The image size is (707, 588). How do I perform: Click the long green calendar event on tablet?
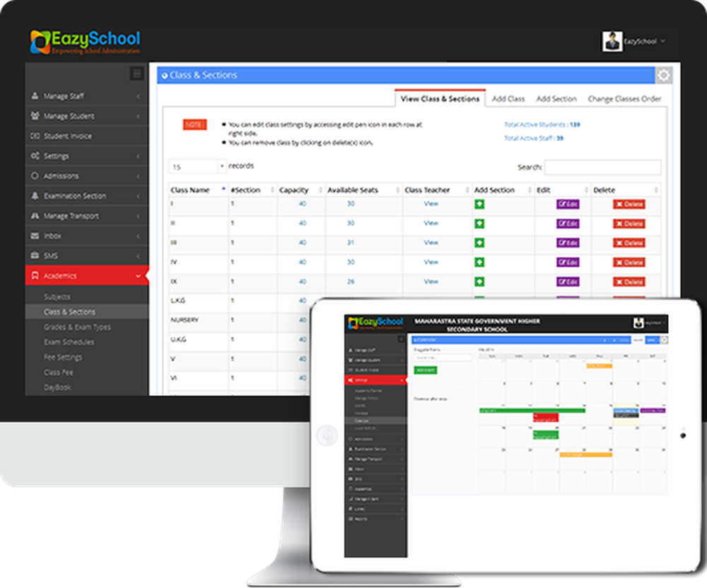click(532, 411)
